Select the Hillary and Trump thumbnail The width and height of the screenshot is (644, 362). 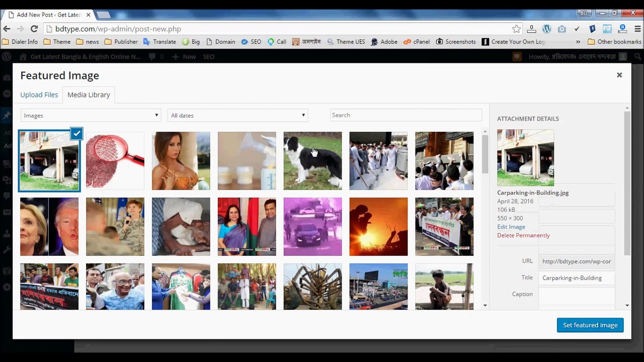(x=49, y=227)
